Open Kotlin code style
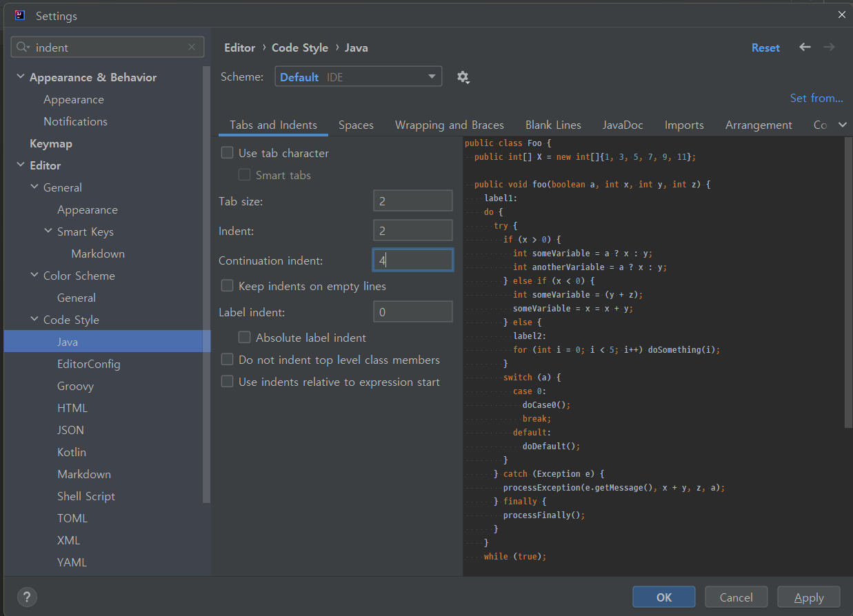Viewport: 853px width, 616px height. 72,452
